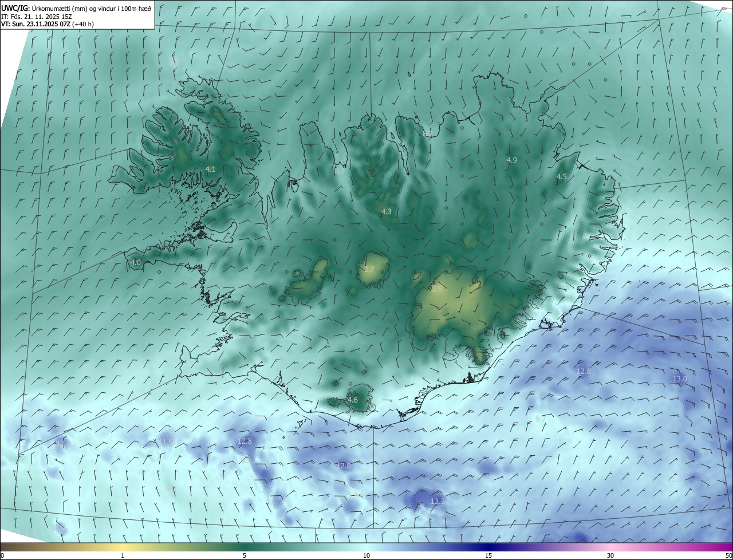Click the 'UWC/IG:' title label

15,9
